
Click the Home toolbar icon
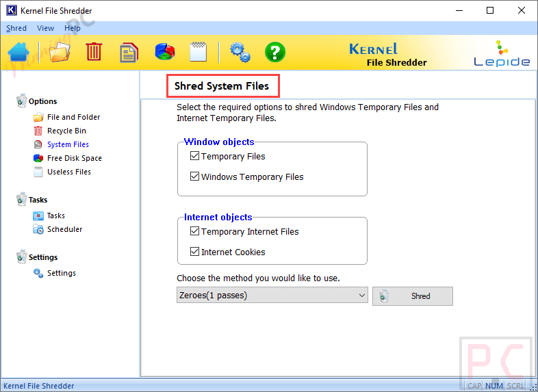pos(18,52)
